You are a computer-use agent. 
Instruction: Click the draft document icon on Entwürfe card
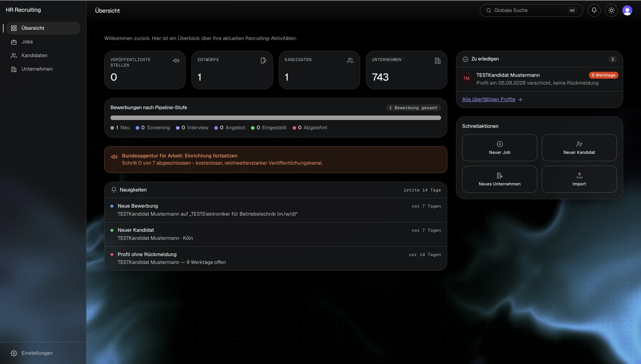263,61
